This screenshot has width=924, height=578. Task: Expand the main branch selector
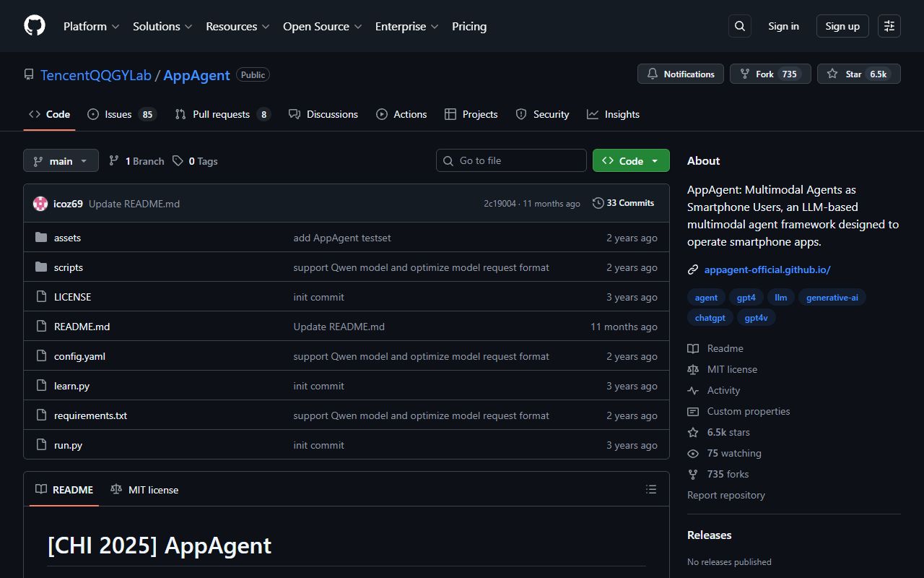[61, 160]
